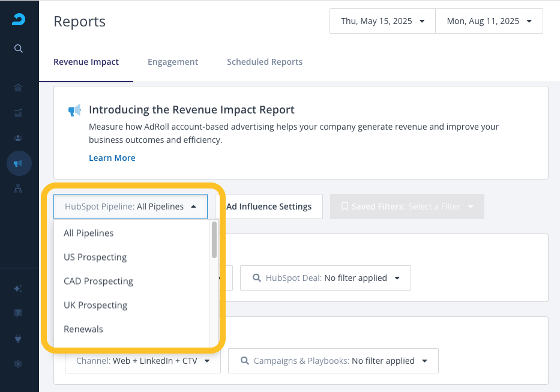Open search from the sidebar magnifier icon

[x=19, y=49]
